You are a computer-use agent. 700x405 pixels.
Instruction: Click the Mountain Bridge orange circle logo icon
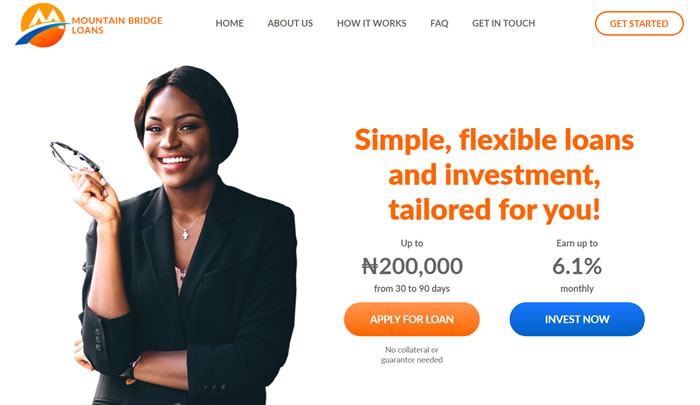pos(42,25)
